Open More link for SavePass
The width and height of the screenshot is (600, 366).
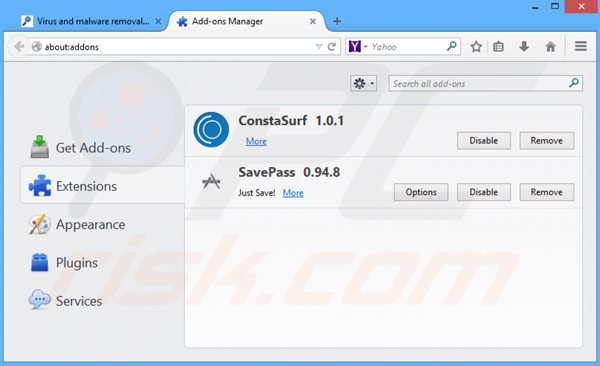[293, 193]
